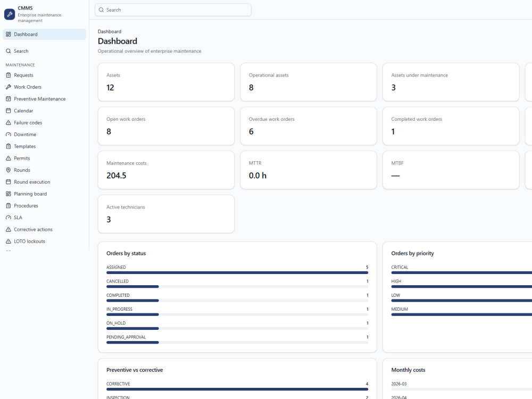Click the Procedures clipboard icon
This screenshot has height=399, width=532.
[x=9, y=205]
